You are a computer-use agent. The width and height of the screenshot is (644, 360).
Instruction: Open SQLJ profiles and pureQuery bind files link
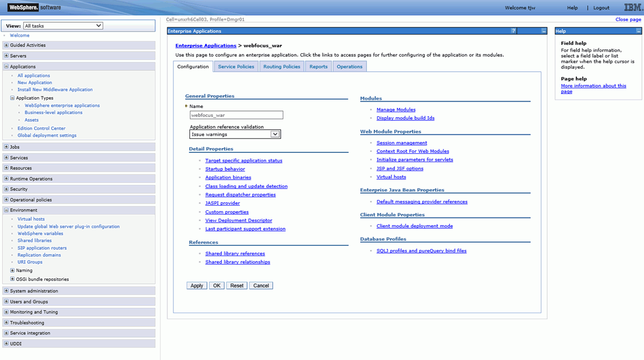pos(422,251)
